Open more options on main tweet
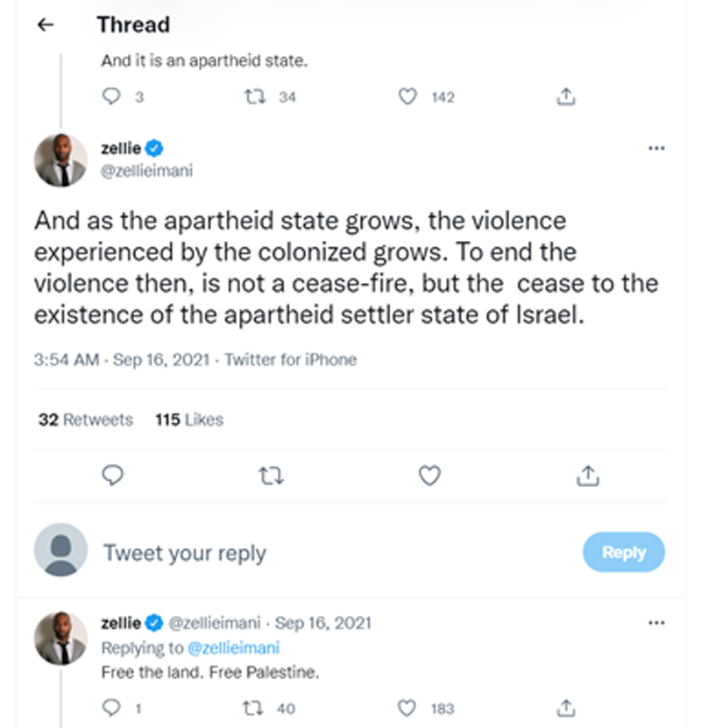701x728 pixels. [x=655, y=148]
